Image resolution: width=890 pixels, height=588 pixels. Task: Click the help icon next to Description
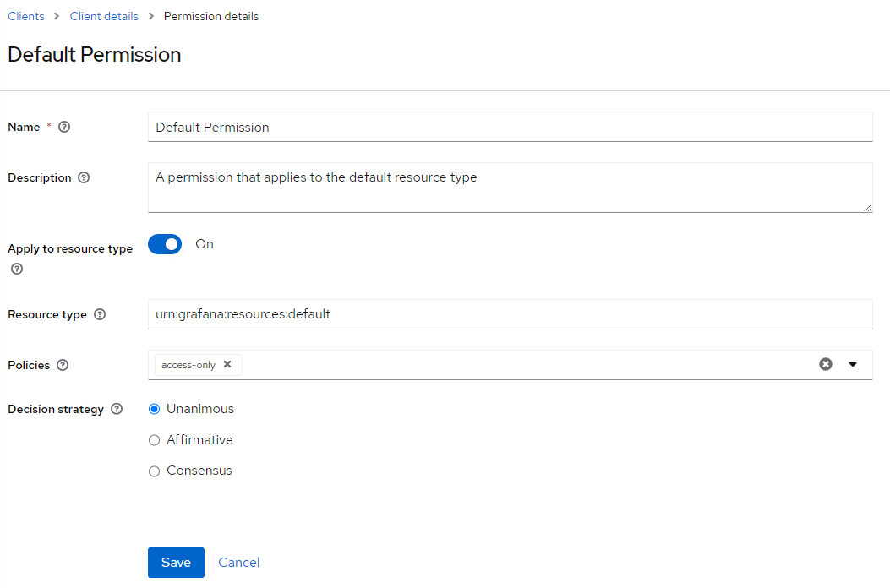coord(83,177)
